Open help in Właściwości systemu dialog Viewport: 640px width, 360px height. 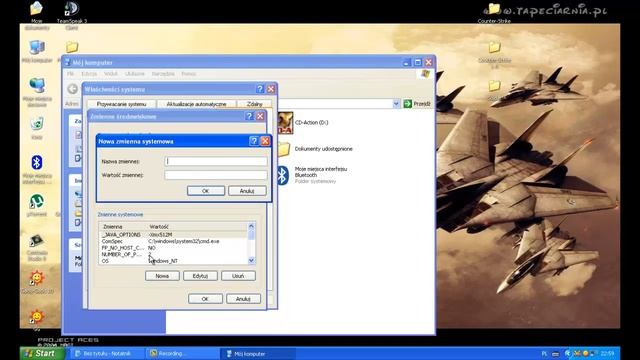click(260, 89)
